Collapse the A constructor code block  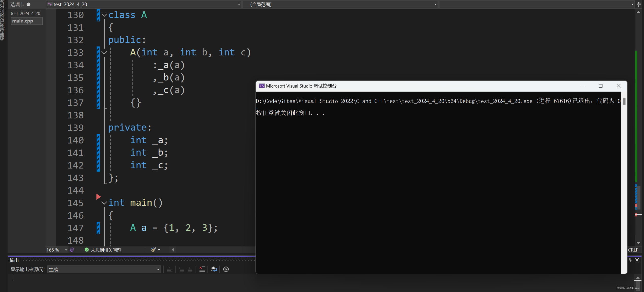tap(104, 53)
